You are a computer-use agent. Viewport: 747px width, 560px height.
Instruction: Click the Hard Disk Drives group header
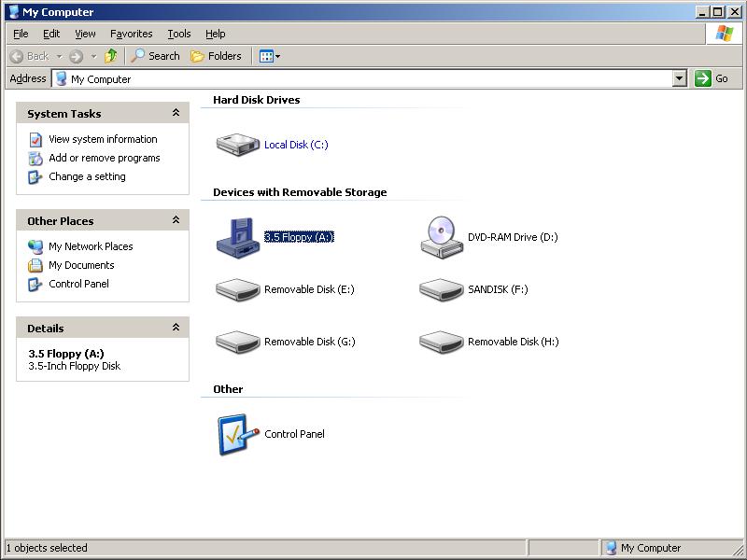(256, 100)
